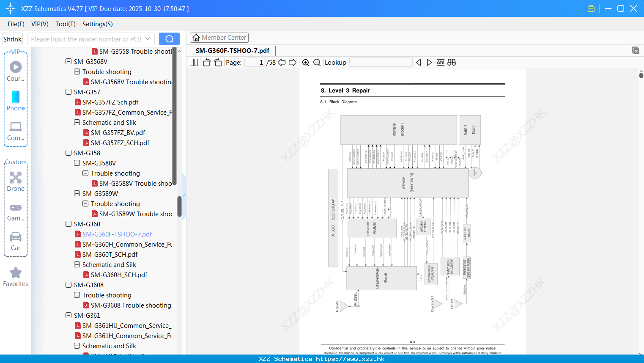The image size is (644, 363).
Task: Collapse the SM-G3608 node
Action: [x=69, y=285]
